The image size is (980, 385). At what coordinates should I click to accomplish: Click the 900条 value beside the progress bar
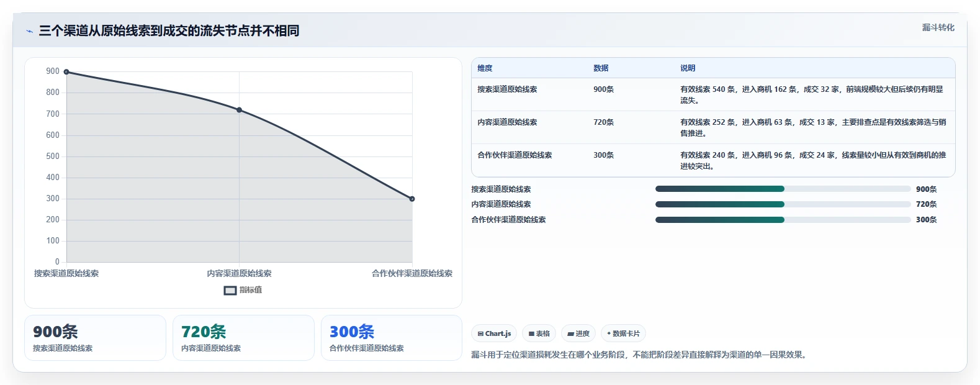point(927,189)
